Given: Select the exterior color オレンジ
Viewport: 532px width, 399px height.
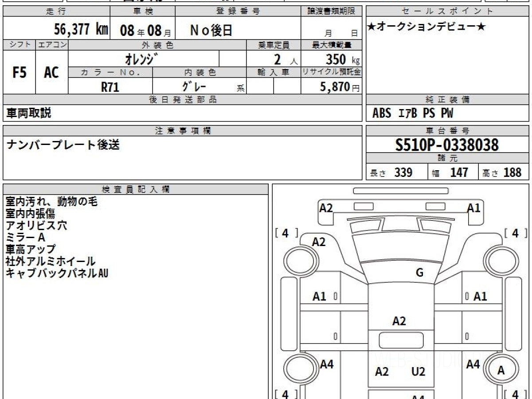Looking at the screenshot, I should 141,59.
